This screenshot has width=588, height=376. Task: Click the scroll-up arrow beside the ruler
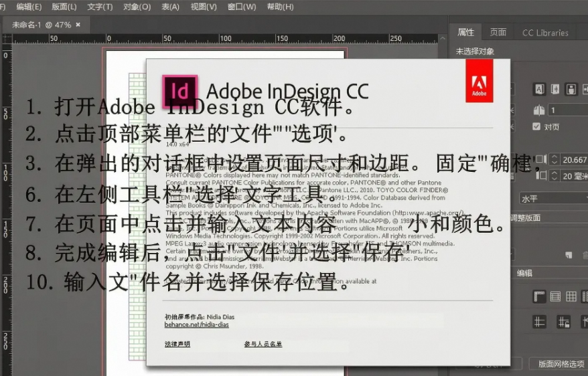pos(443,39)
